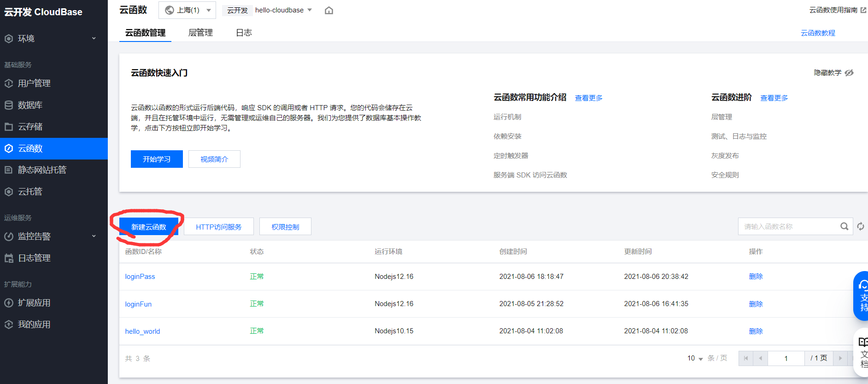Expand the 环境 sidebar menu chevron
The height and width of the screenshot is (384, 868).
(x=94, y=39)
